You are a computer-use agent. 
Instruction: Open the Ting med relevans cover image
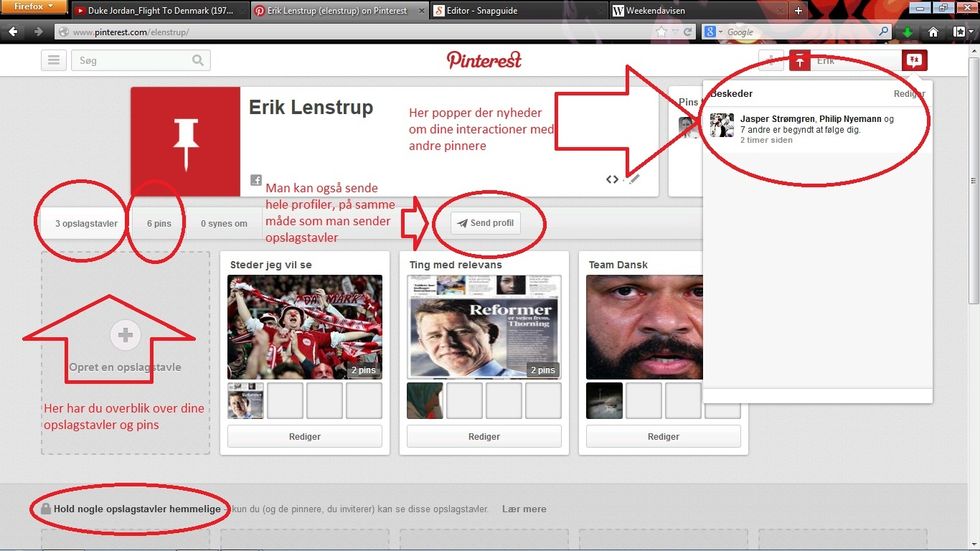click(x=484, y=327)
